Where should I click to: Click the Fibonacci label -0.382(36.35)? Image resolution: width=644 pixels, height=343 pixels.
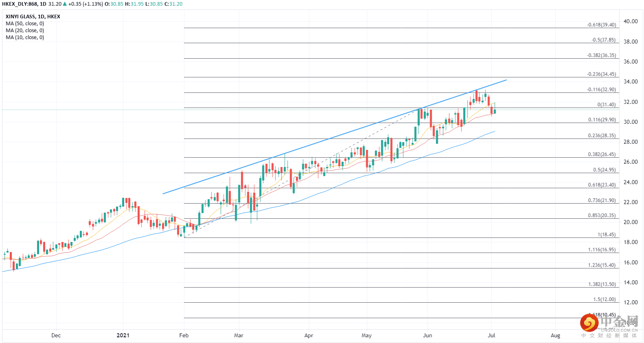pyautogui.click(x=602, y=55)
